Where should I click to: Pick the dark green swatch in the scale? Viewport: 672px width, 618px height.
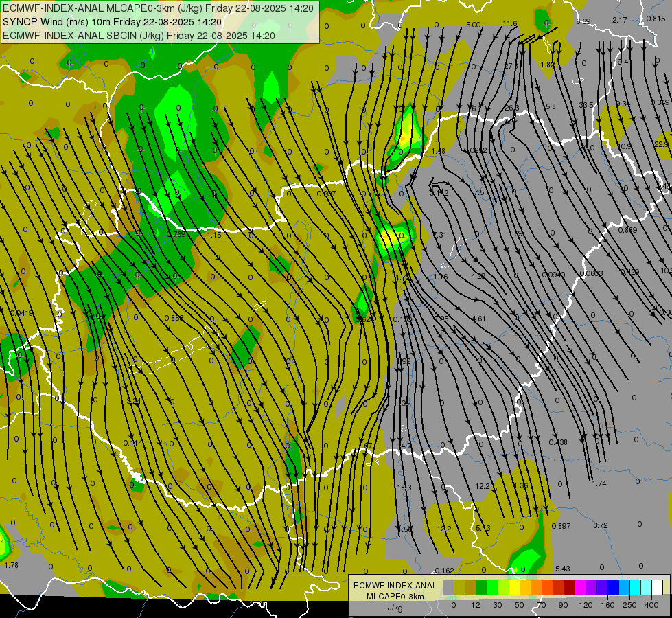coord(481,588)
